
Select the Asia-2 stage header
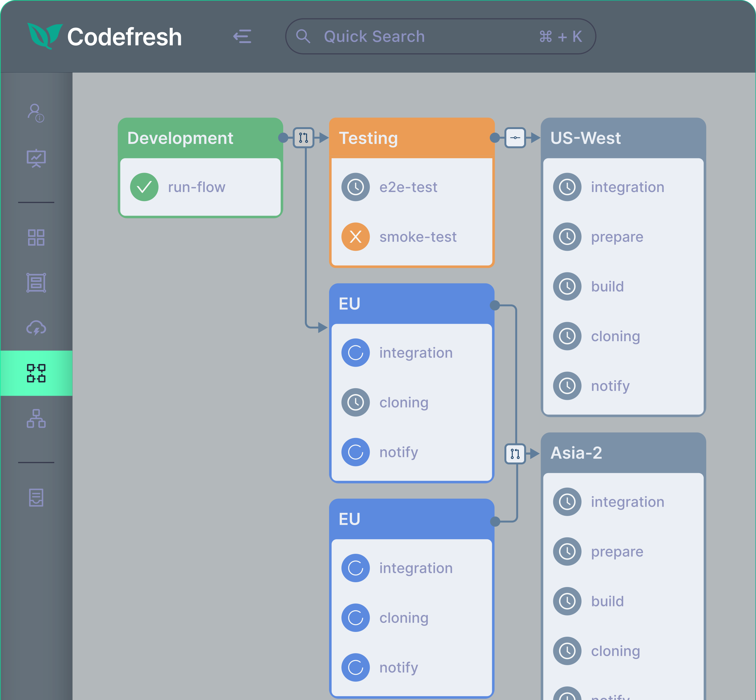(623, 453)
